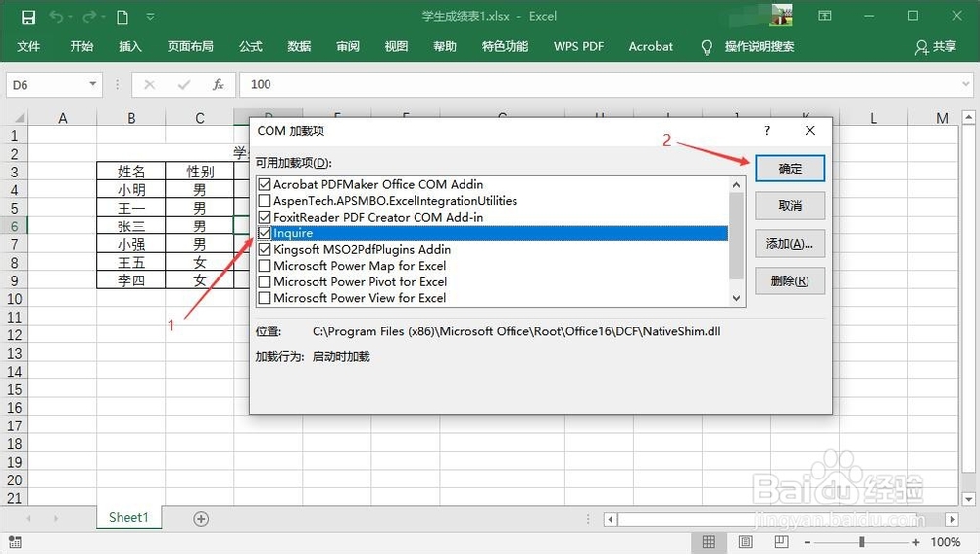Click the add-in list scroll down arrow
This screenshot has height=554, width=980.
(x=736, y=298)
